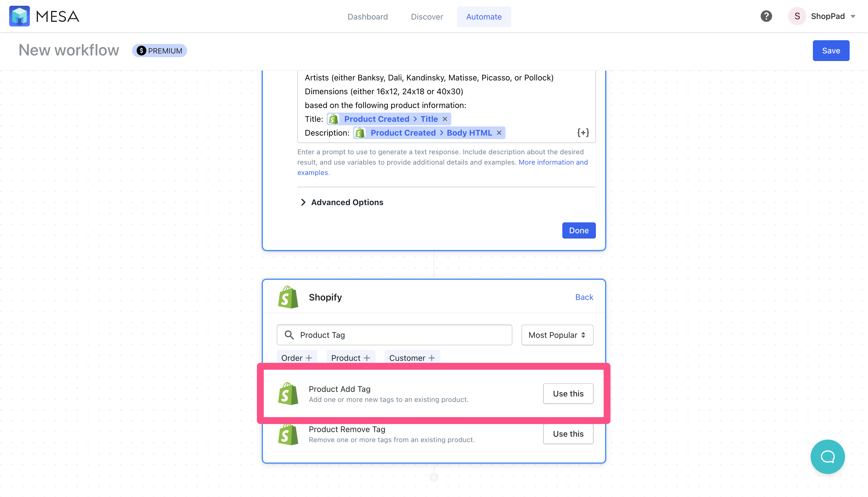Open the chat support bubble
Image resolution: width=868 pixels, height=497 pixels.
828,456
